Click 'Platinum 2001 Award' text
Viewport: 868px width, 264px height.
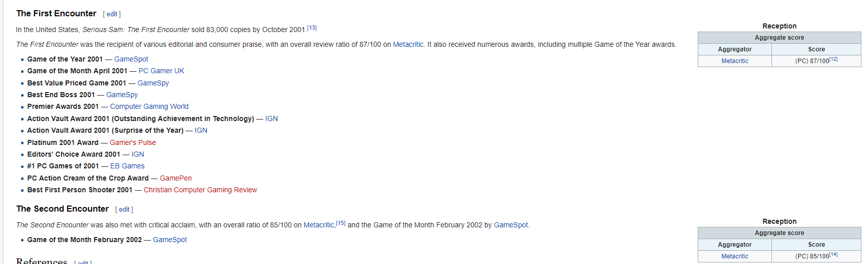point(63,143)
